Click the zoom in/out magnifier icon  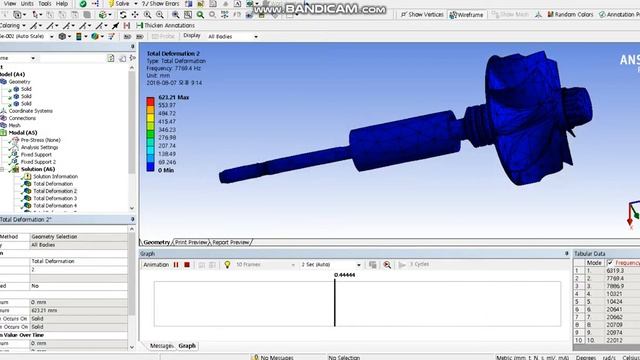tap(147, 15)
